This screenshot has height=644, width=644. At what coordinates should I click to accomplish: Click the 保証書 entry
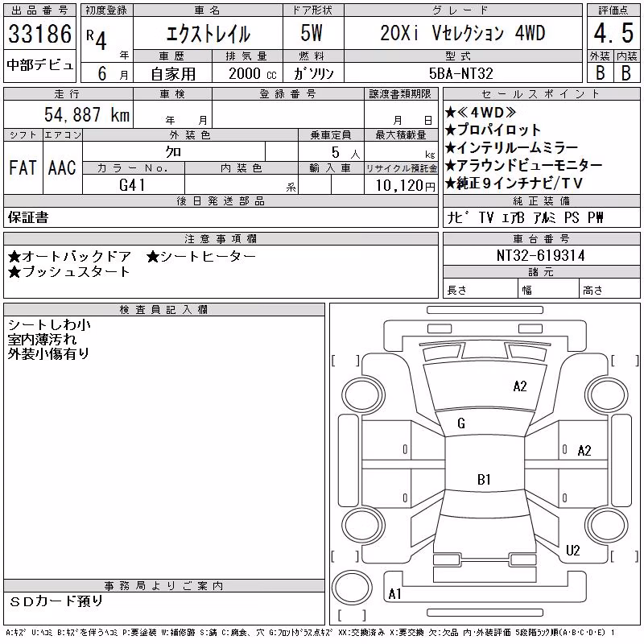coord(28,217)
